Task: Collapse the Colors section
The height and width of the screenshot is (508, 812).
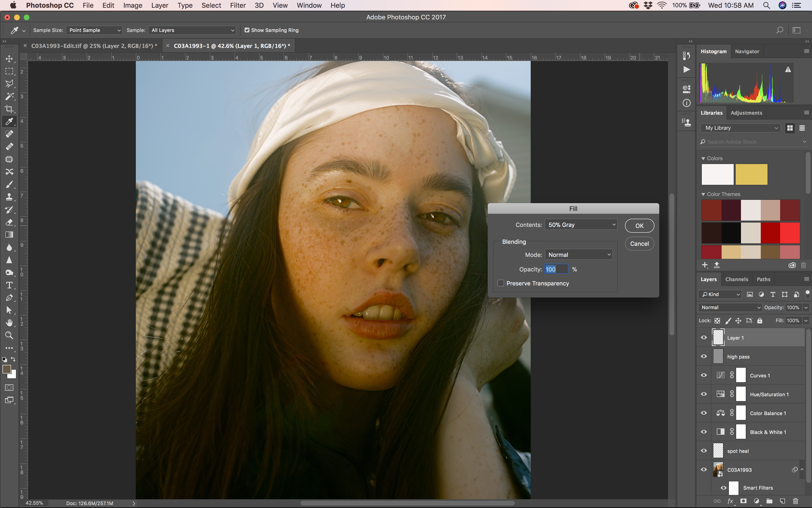Action: 703,158
